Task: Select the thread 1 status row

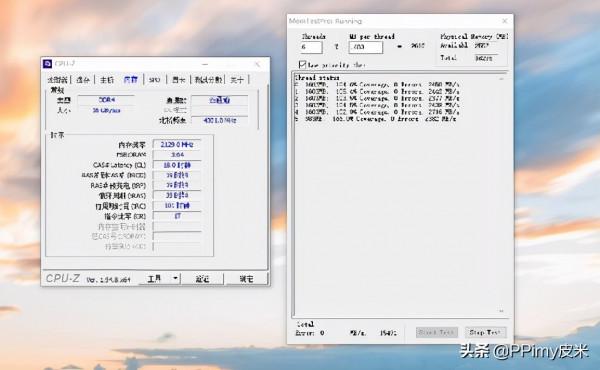Action: [377, 91]
